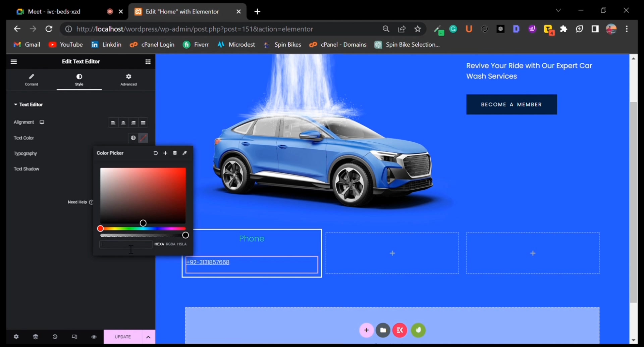
Task: Open a new browser tab
Action: [257, 12]
